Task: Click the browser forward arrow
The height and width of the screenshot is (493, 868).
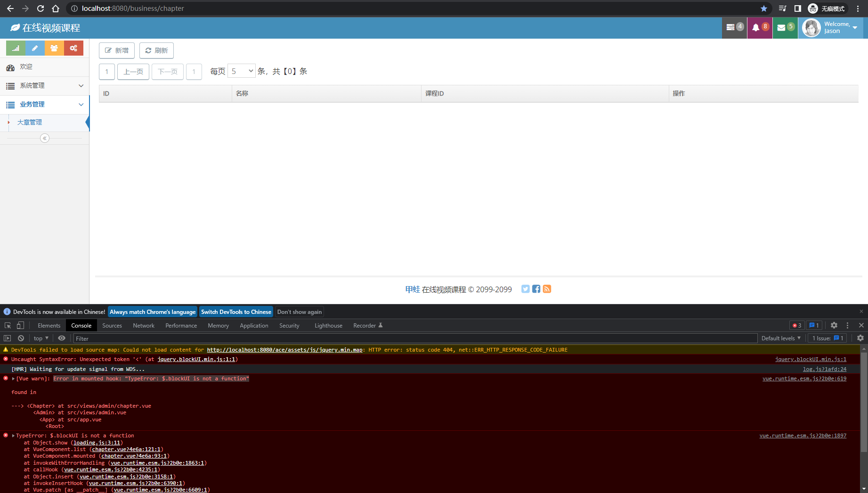Action: (x=25, y=8)
